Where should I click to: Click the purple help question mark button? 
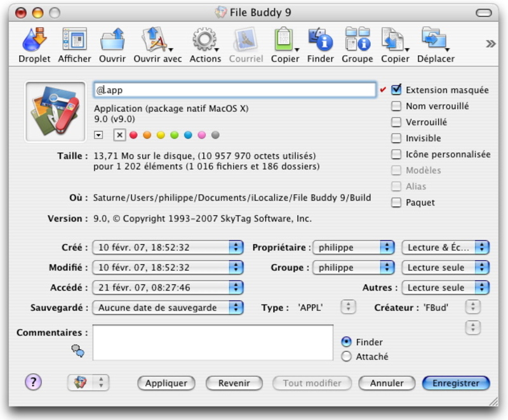34,382
